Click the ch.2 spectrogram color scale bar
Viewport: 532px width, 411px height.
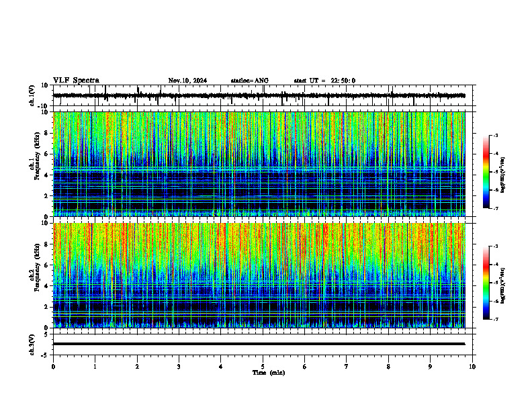(x=486, y=283)
